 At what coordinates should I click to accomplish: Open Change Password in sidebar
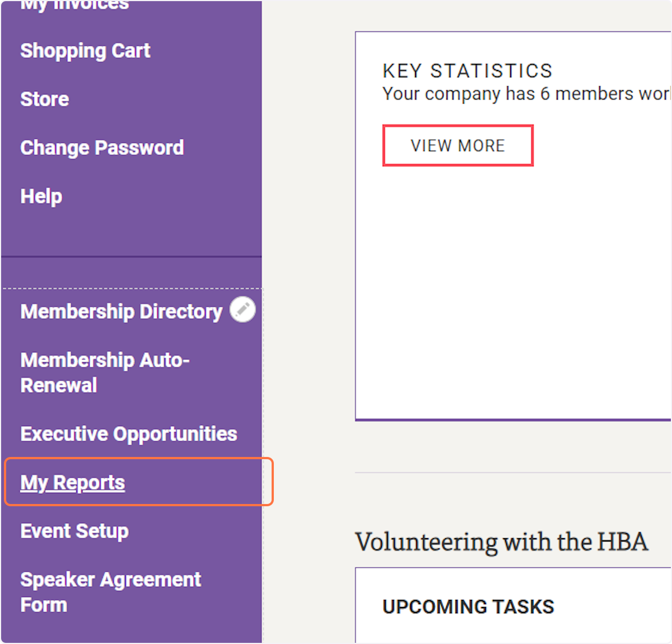click(x=102, y=148)
